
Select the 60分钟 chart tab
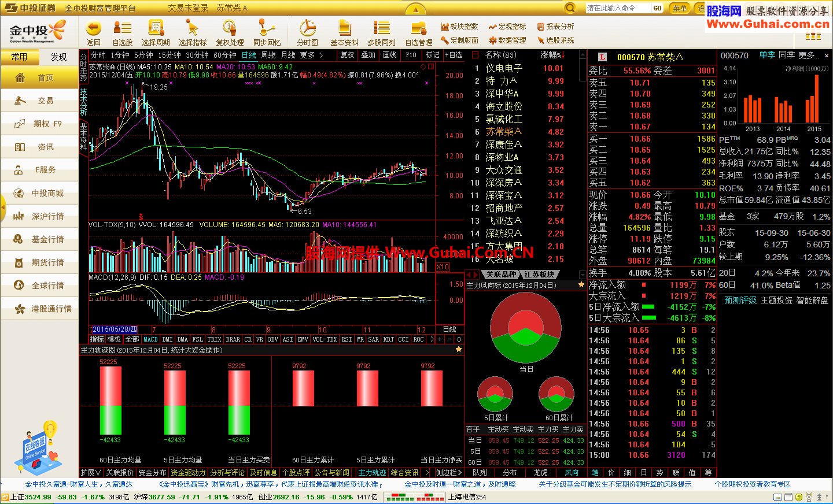[225, 55]
